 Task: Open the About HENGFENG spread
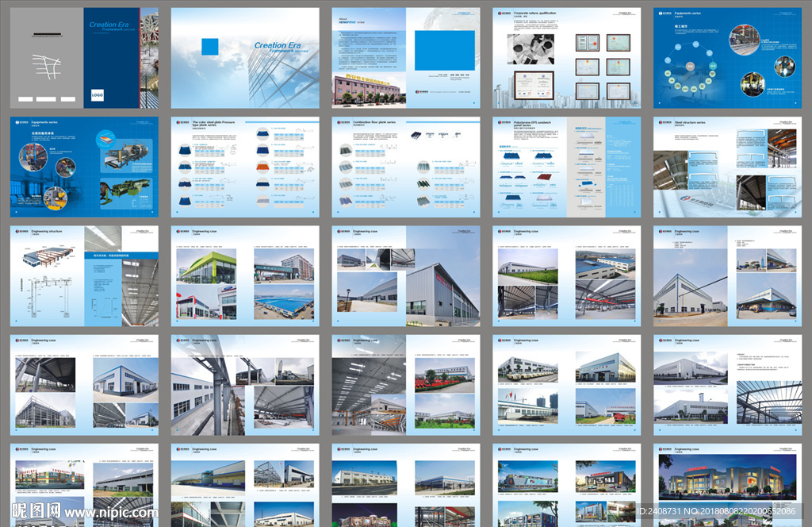pyautogui.click(x=406, y=58)
